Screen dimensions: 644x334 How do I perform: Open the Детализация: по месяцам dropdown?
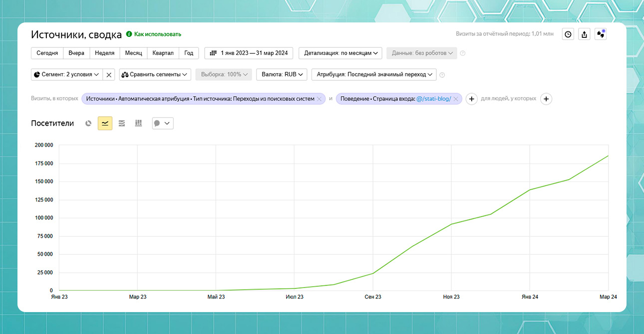pyautogui.click(x=340, y=53)
